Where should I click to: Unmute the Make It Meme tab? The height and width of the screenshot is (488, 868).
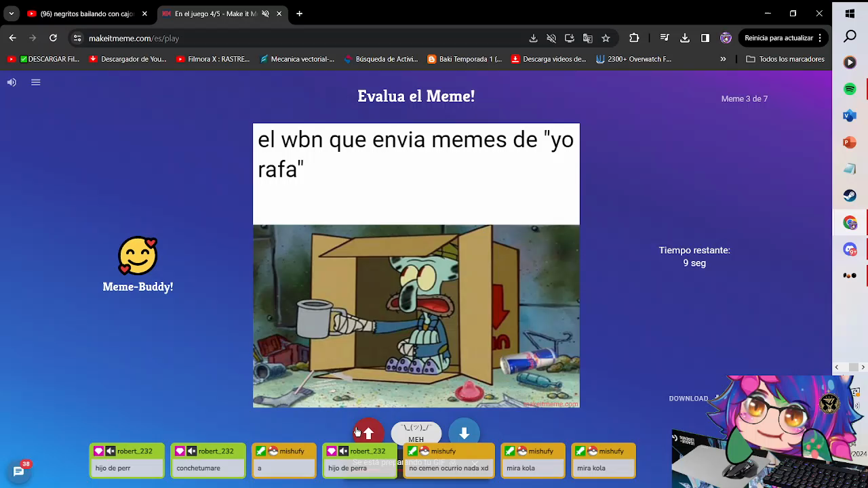265,14
